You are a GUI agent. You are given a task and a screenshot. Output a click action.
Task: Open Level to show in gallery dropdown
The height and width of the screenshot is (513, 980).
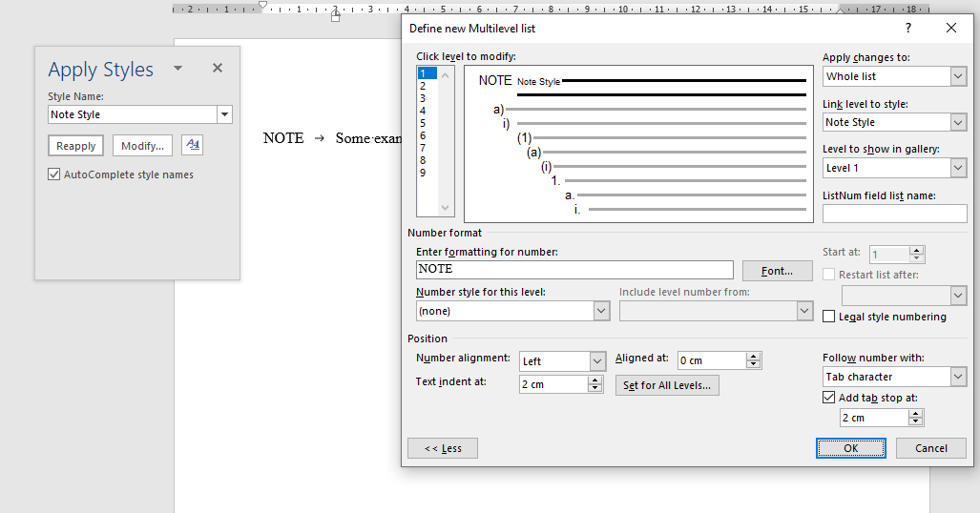click(959, 168)
